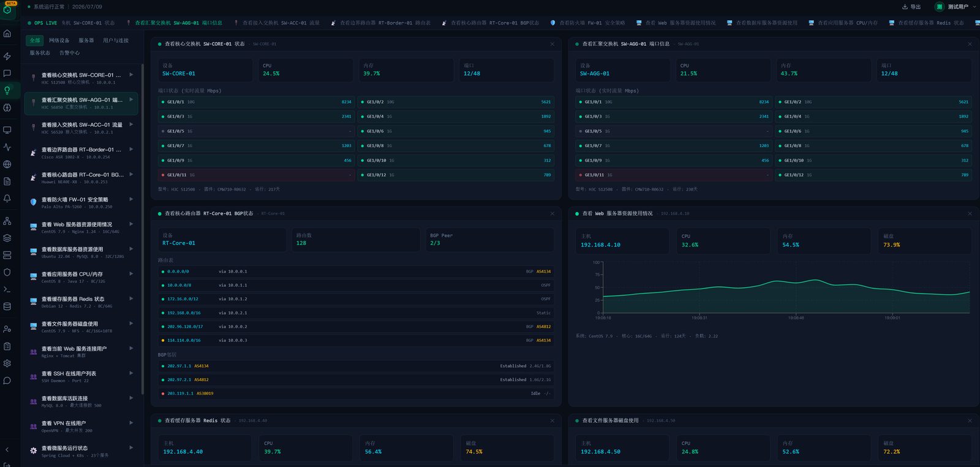Open the bell notifications sidebar icon
Viewport: 980px width, 467px height.
tap(7, 199)
